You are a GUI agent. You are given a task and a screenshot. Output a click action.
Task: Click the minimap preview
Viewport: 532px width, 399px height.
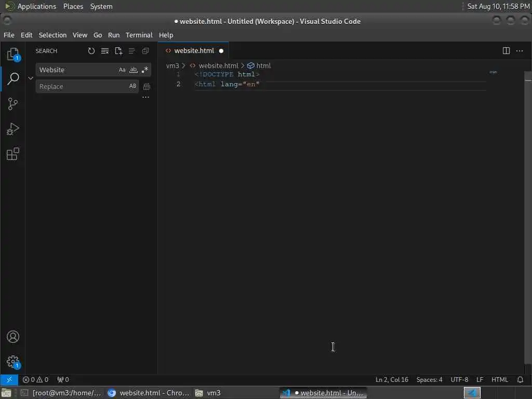pos(494,72)
